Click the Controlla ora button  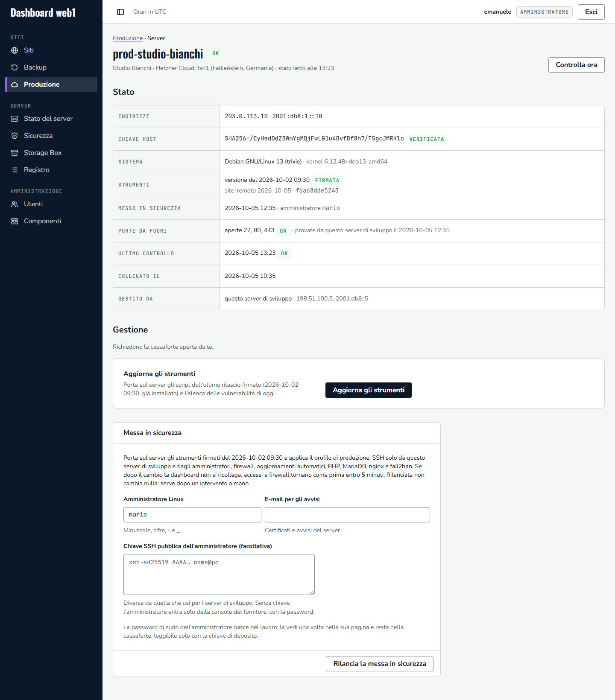pyautogui.click(x=577, y=65)
